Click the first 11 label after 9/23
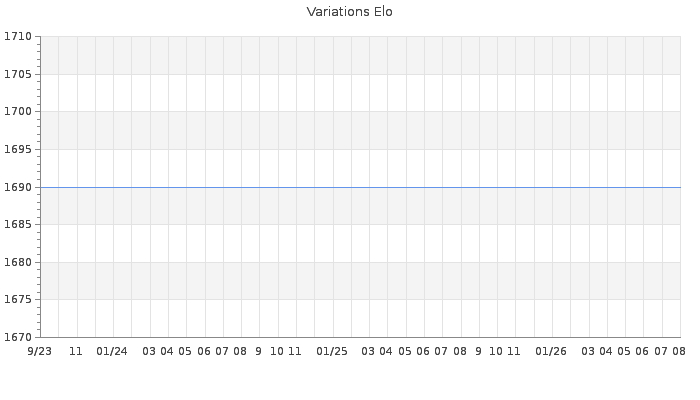 point(76,352)
